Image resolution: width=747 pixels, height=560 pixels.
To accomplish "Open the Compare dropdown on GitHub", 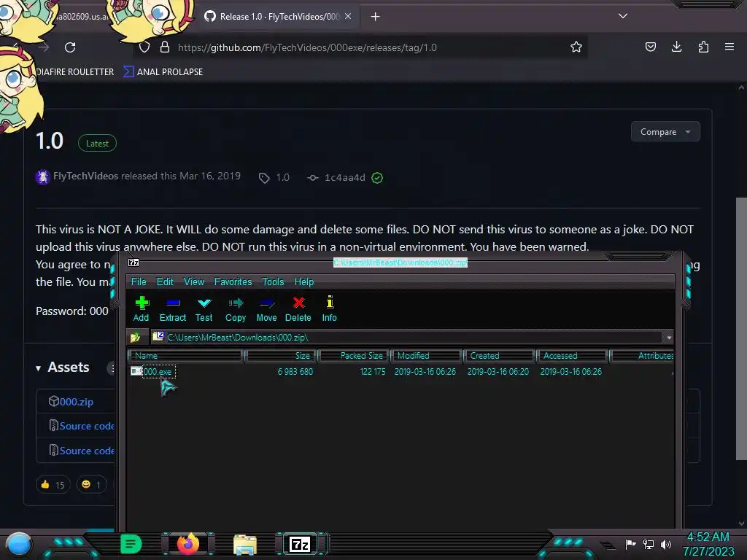I will pyautogui.click(x=665, y=132).
